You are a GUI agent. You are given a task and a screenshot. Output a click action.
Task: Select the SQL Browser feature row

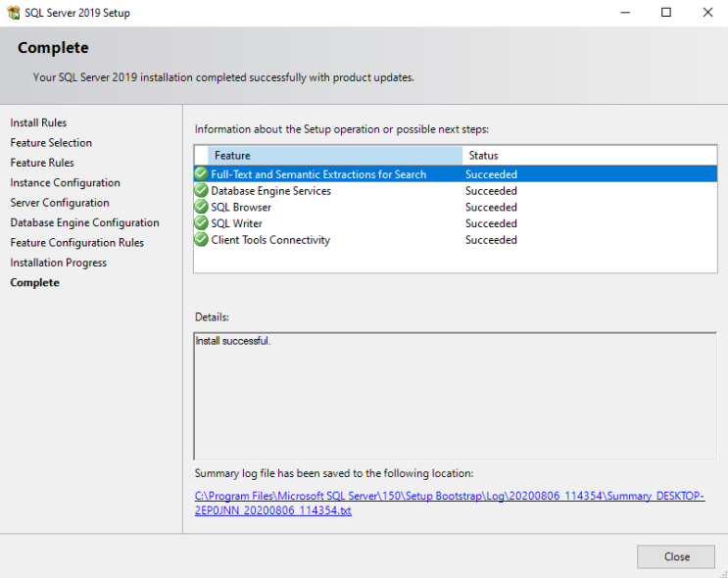(456, 207)
